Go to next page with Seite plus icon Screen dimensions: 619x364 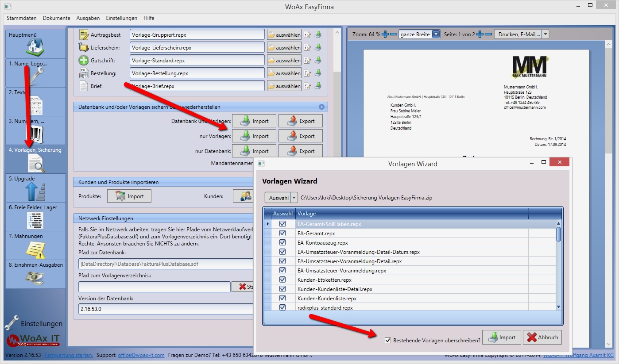480,34
